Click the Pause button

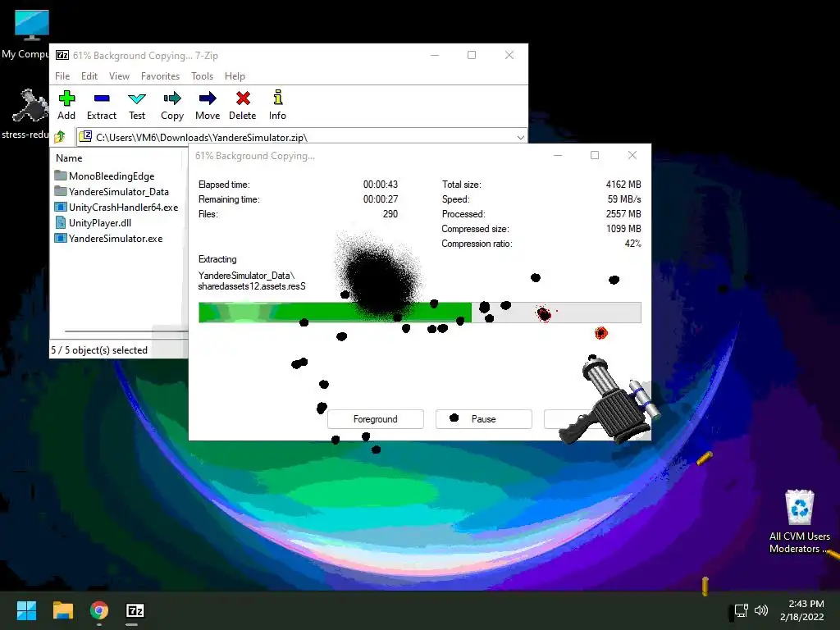click(x=484, y=419)
